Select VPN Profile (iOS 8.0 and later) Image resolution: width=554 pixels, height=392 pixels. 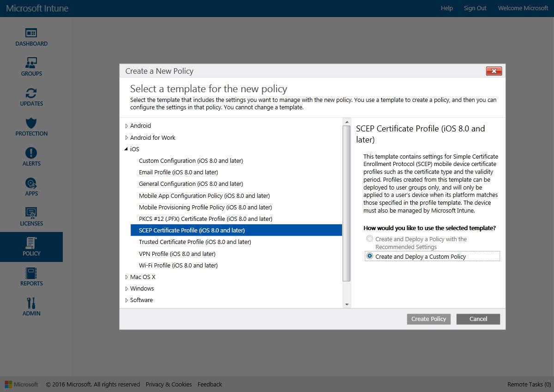pos(177,254)
